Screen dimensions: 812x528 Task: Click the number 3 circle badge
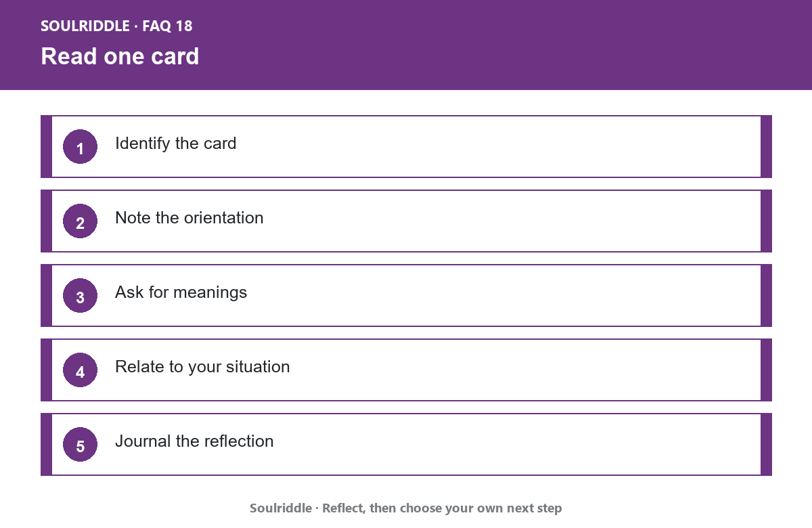click(80, 295)
